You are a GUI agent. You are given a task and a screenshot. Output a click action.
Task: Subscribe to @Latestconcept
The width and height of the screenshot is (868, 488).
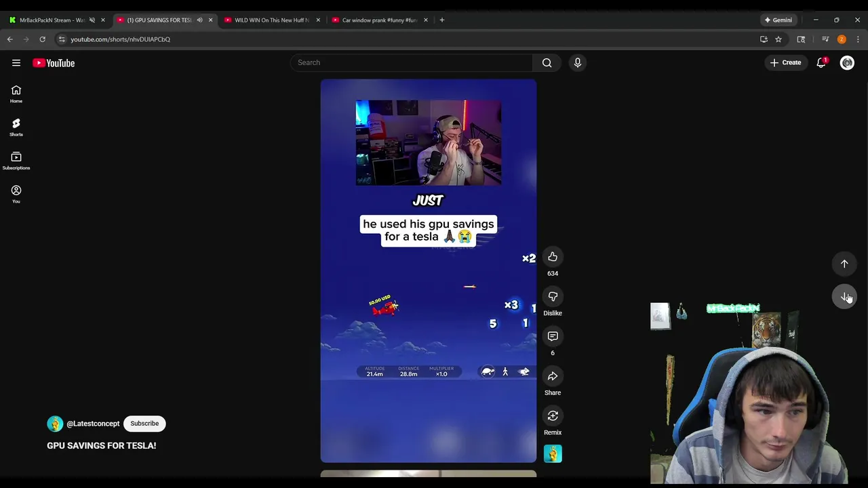144,424
